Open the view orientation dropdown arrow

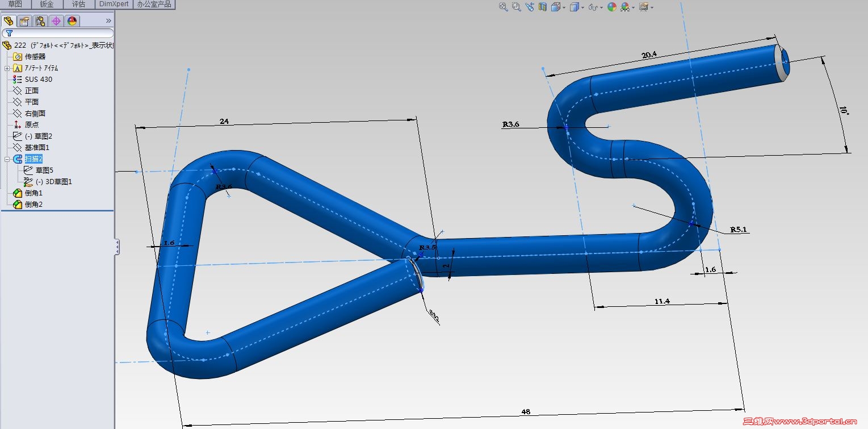point(564,7)
